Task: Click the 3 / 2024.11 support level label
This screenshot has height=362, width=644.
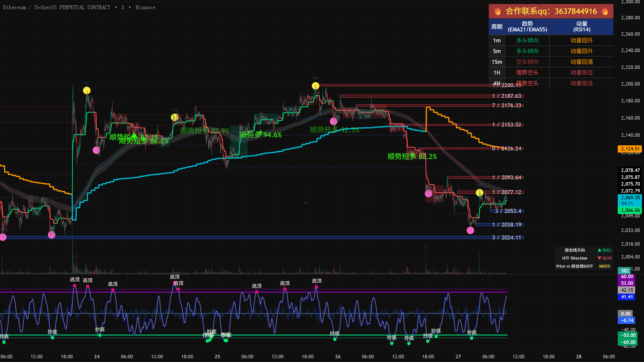Action: [x=507, y=237]
